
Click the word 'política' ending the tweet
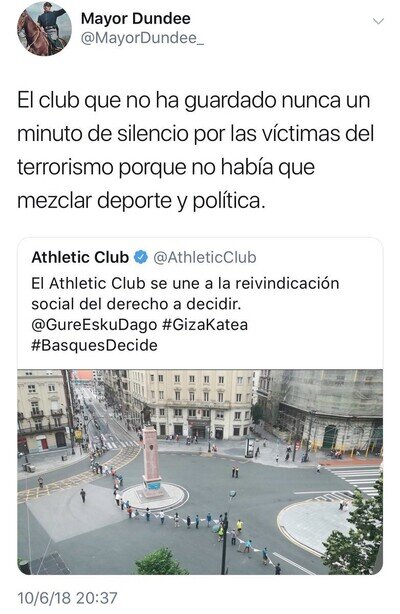point(229,201)
